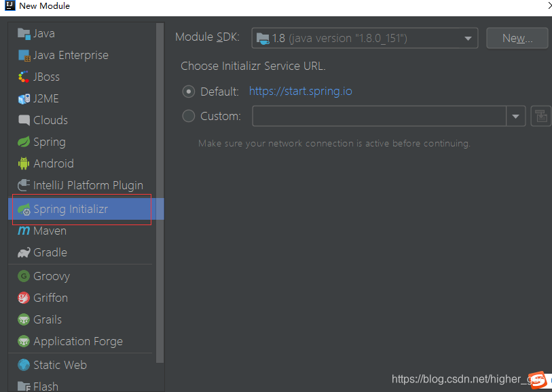
Task: Click the Java list entry text
Action: click(44, 34)
